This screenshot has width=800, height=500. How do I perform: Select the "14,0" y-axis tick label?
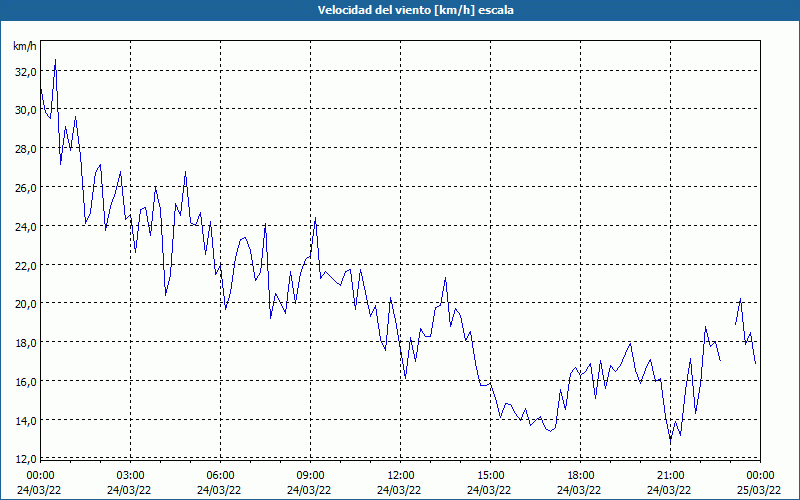(x=26, y=420)
